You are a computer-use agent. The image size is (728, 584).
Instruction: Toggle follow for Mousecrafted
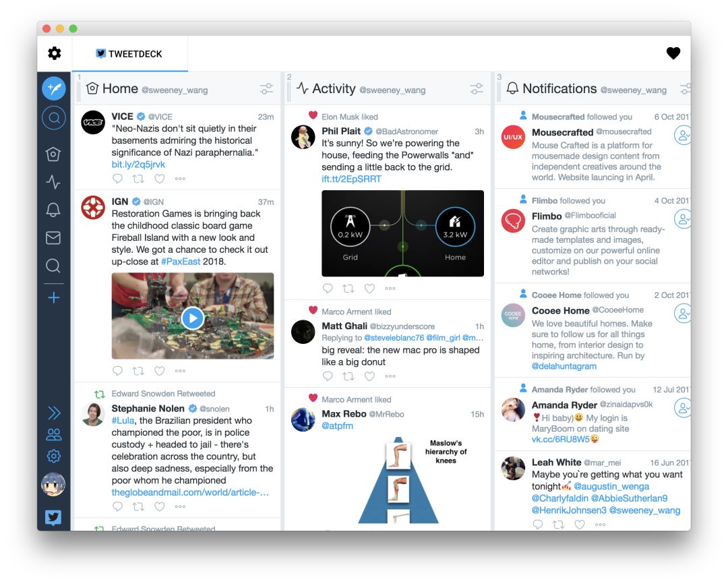[x=682, y=135]
